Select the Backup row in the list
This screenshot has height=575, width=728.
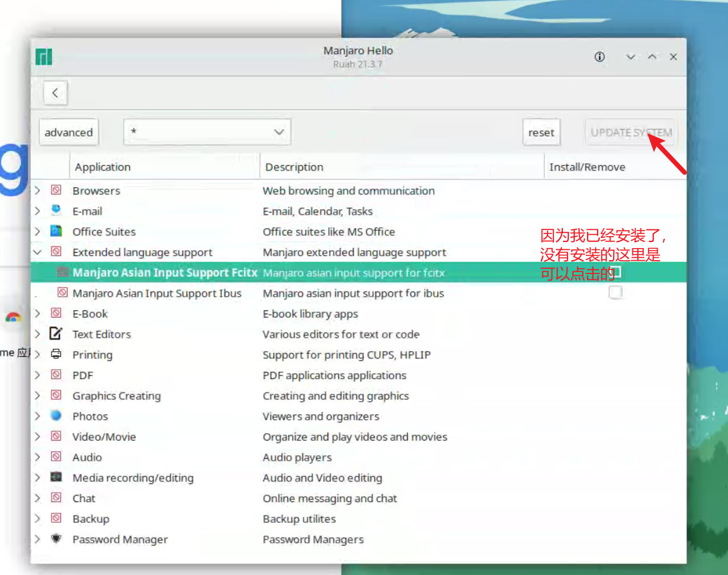pos(91,519)
